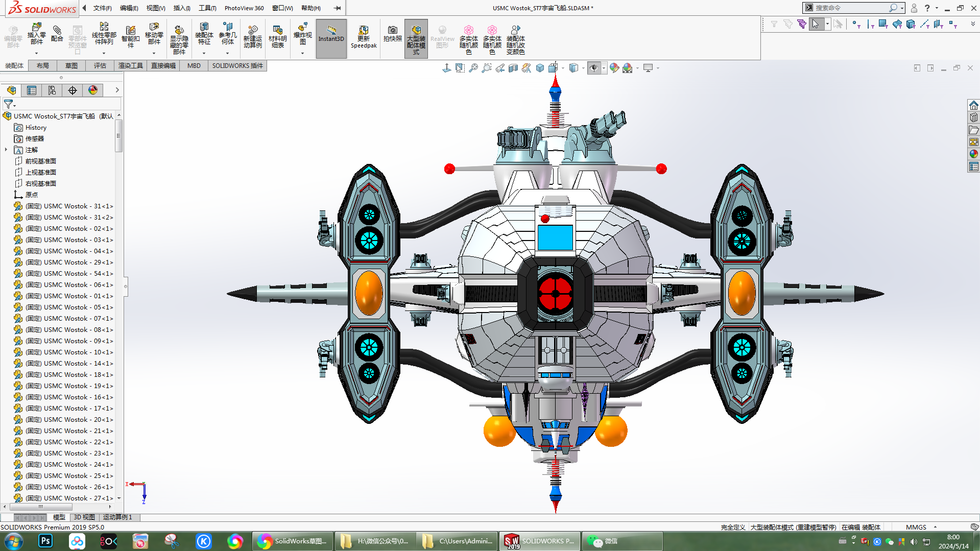Open the 线性零部件阵列 dropdown arrow
This screenshot has height=551, width=980.
point(104,53)
